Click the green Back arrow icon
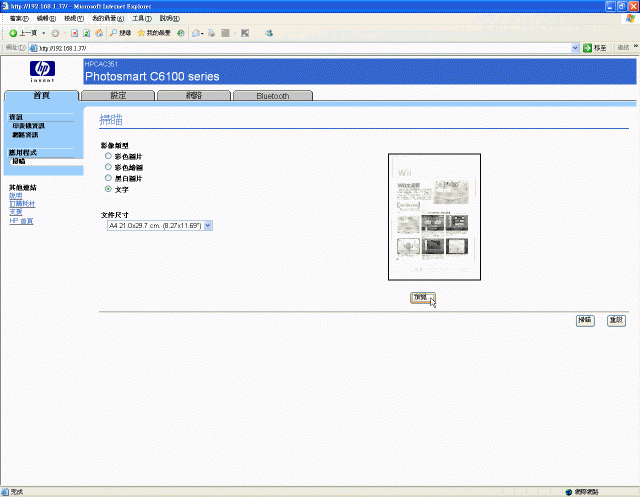 (13, 33)
